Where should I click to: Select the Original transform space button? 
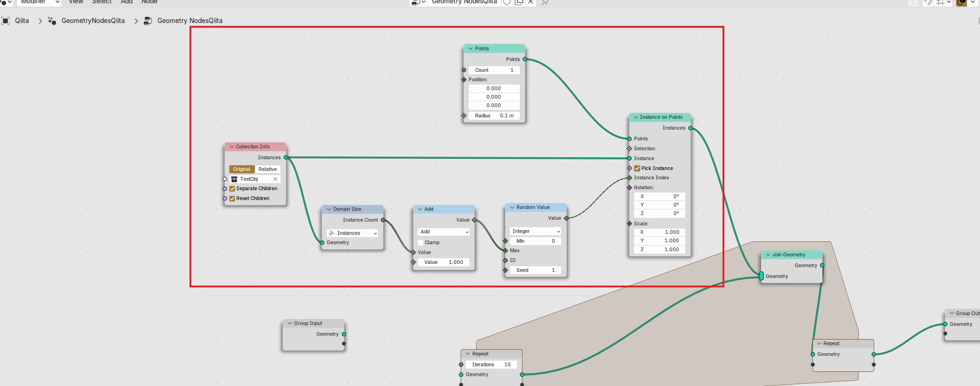[242, 169]
